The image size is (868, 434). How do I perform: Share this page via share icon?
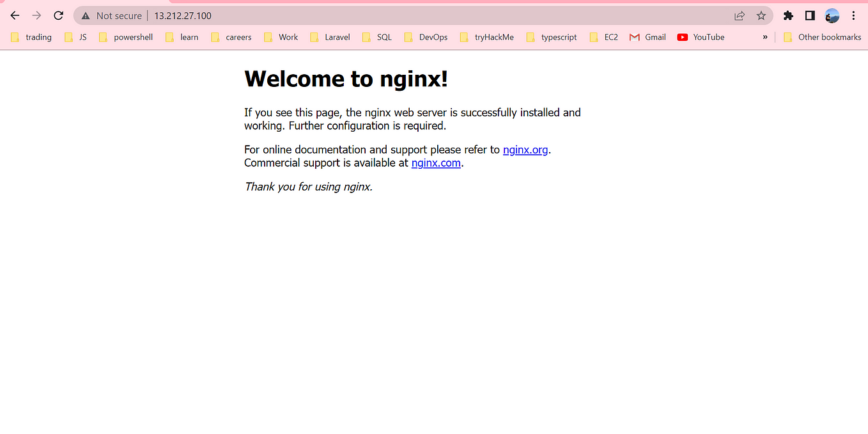pyautogui.click(x=740, y=16)
